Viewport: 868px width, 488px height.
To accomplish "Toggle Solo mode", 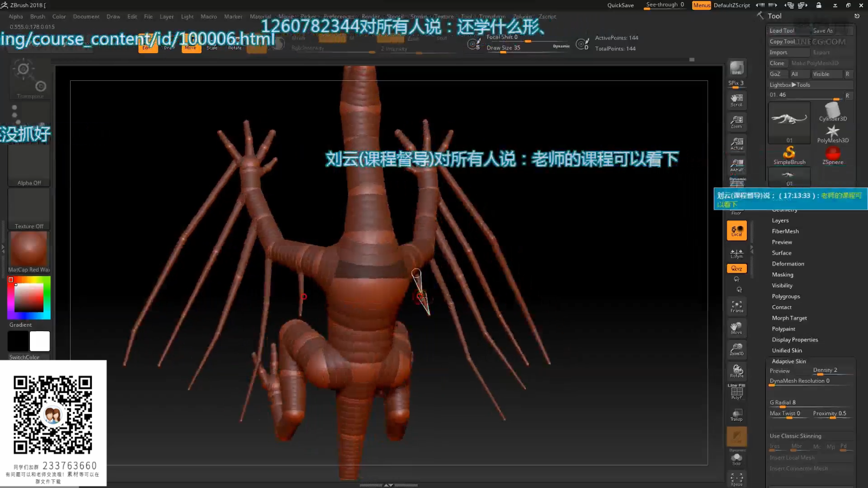I will click(737, 459).
